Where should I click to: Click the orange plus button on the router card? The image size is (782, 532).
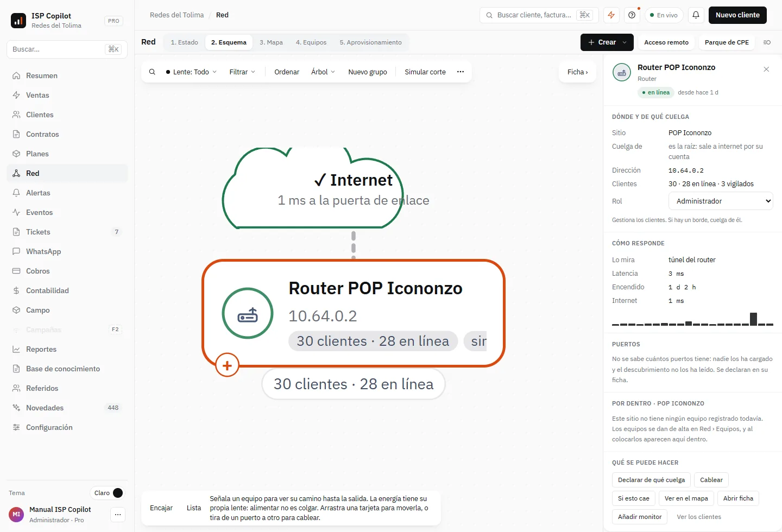coord(227,365)
